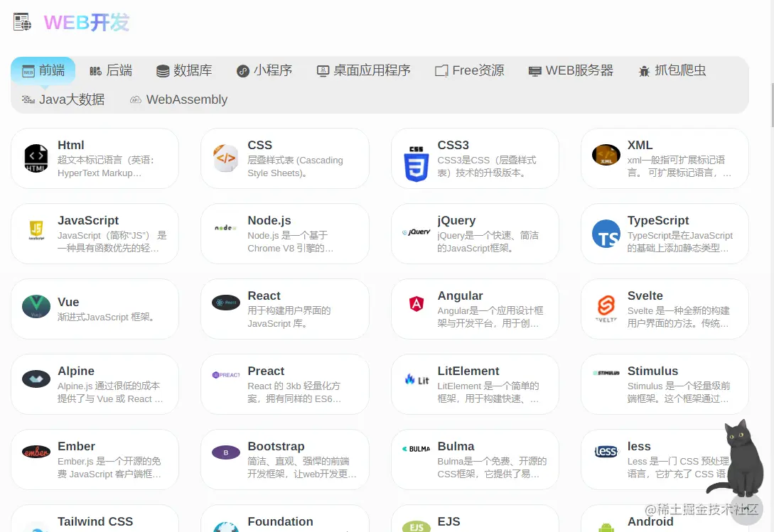Switch to the 抓包爬虫 tab
Screen dimensions: 774x532
672,70
